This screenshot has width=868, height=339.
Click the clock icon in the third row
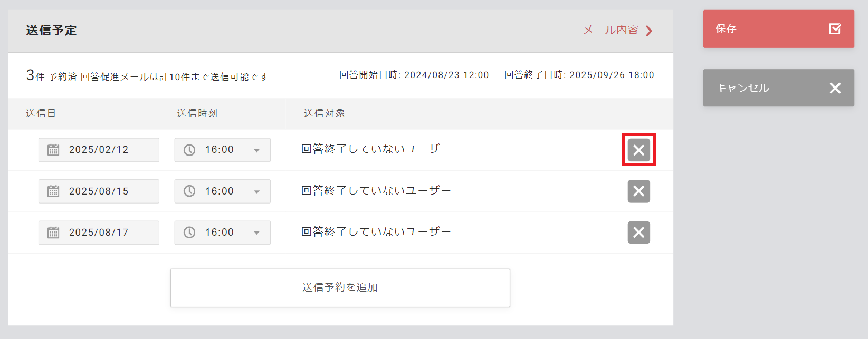click(x=188, y=232)
